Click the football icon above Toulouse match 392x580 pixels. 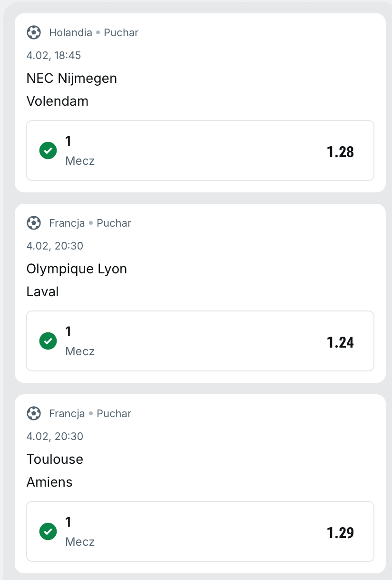[33, 413]
